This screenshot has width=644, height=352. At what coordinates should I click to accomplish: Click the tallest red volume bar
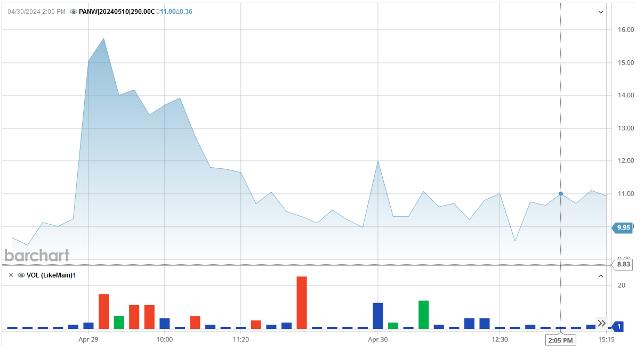click(302, 302)
